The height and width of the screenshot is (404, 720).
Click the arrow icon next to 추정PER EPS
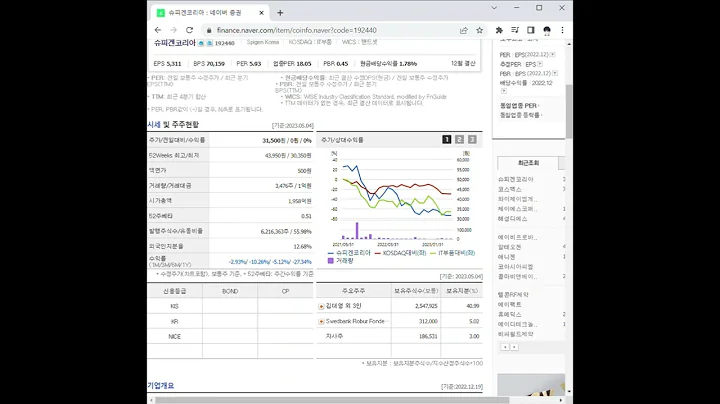(x=540, y=64)
